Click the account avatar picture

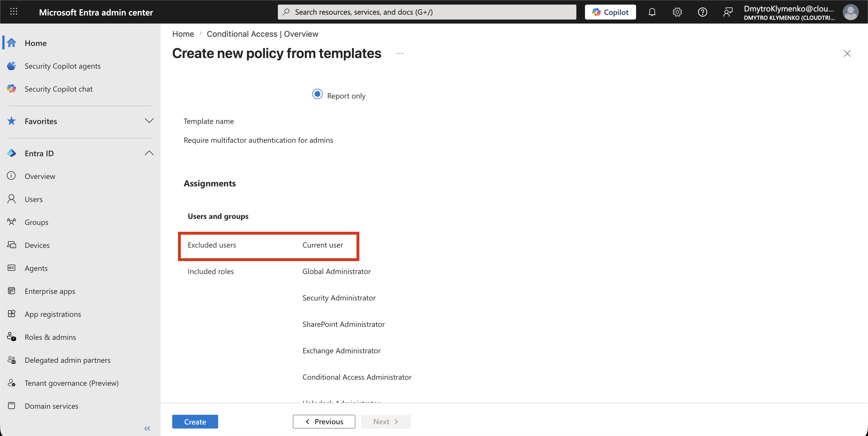(x=851, y=12)
